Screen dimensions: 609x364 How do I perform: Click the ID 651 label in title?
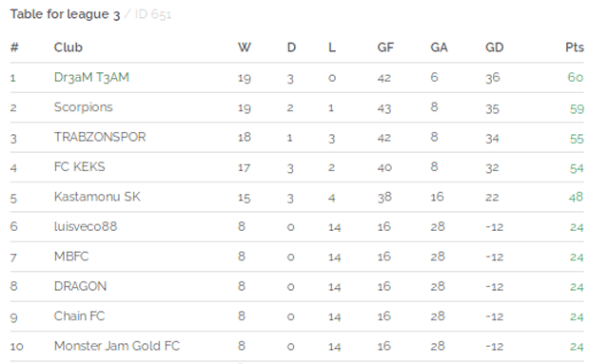tap(153, 15)
